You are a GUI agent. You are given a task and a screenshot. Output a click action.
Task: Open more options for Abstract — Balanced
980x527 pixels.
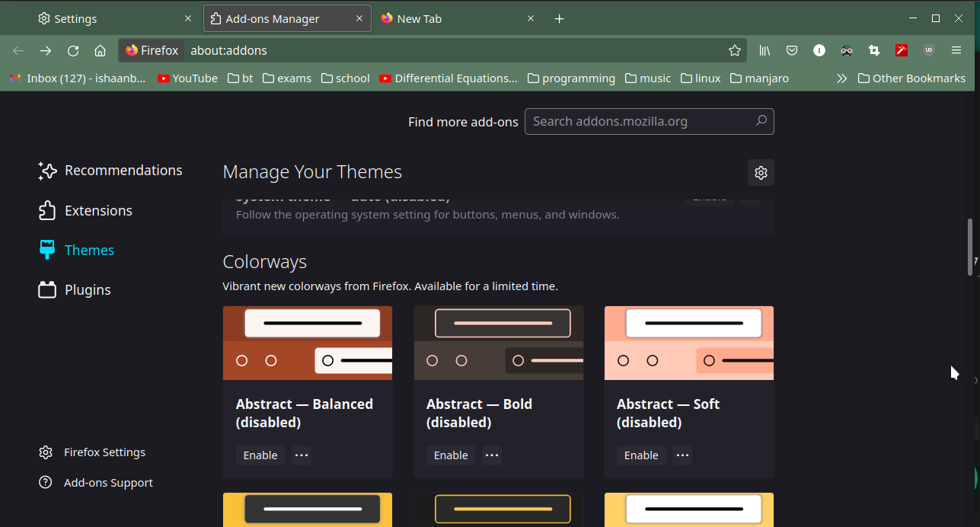pos(302,455)
